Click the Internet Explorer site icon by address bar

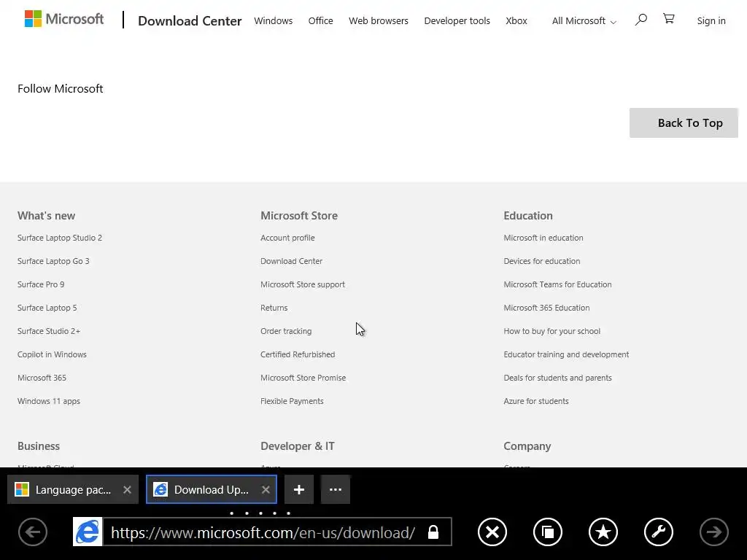tap(88, 532)
